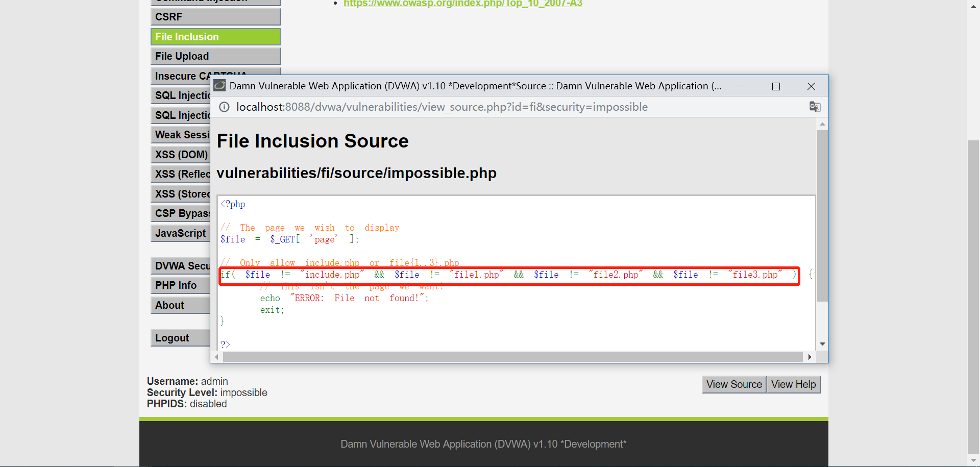
Task: Click popup vertical scrollbar down arrow
Action: pyautogui.click(x=822, y=344)
